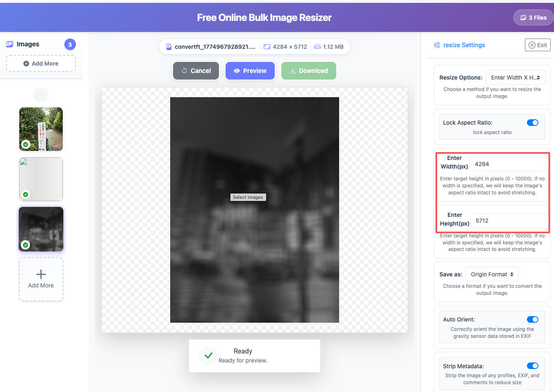Click the dimensions icon before 4284 × 5712
Viewport: 554px width, 392px height.
point(267,47)
